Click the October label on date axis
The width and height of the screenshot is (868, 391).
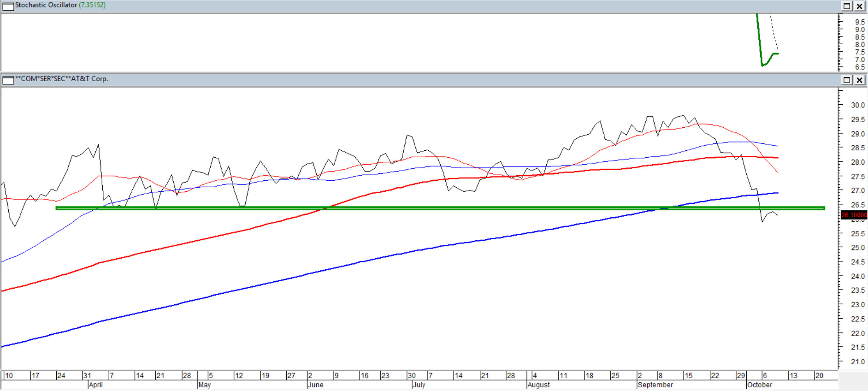759,385
